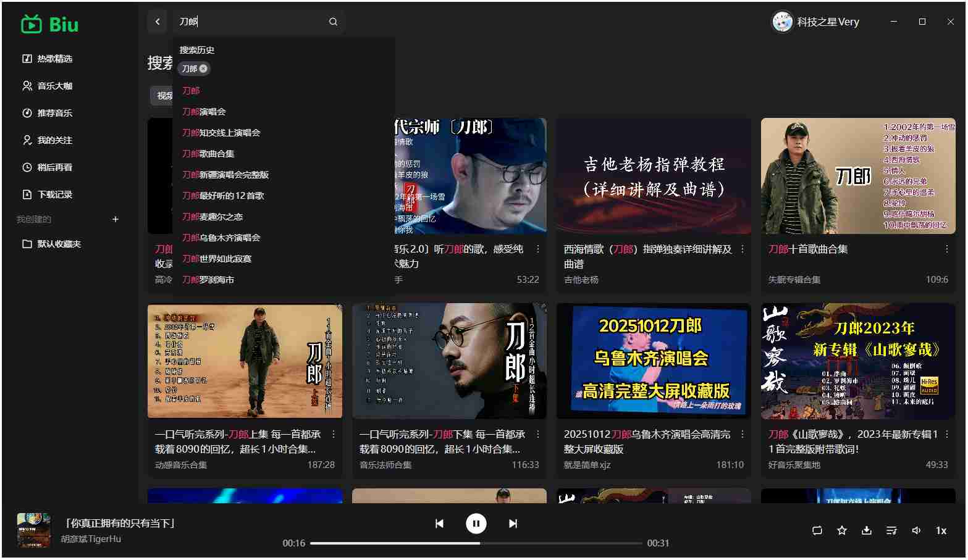The width and height of the screenshot is (968, 560).
Task: Favorite the current song with star
Action: tap(842, 530)
